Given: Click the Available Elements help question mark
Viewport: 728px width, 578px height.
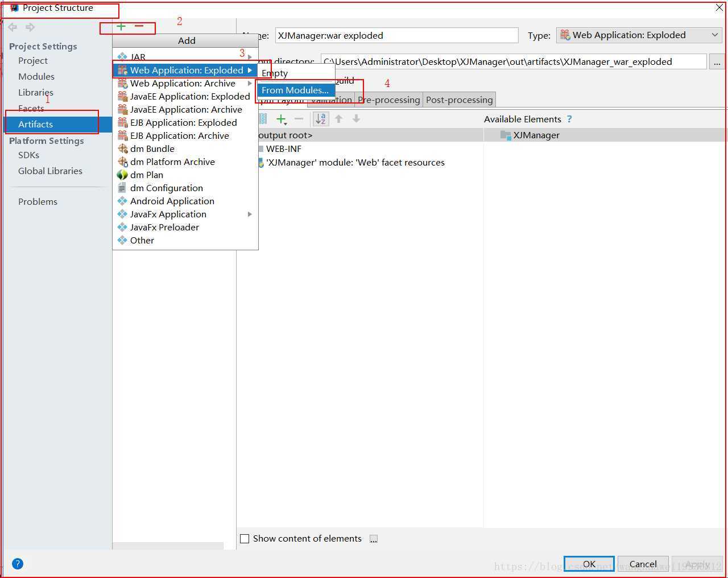Looking at the screenshot, I should (569, 119).
